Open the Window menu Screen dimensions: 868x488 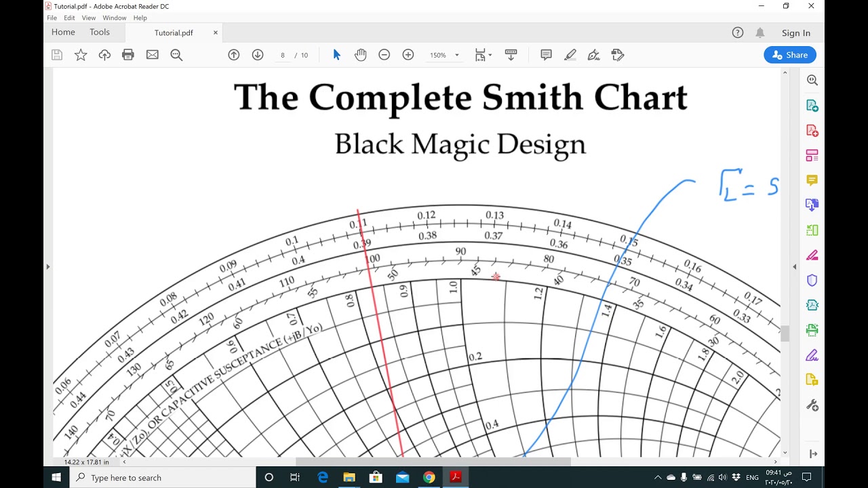[115, 18]
